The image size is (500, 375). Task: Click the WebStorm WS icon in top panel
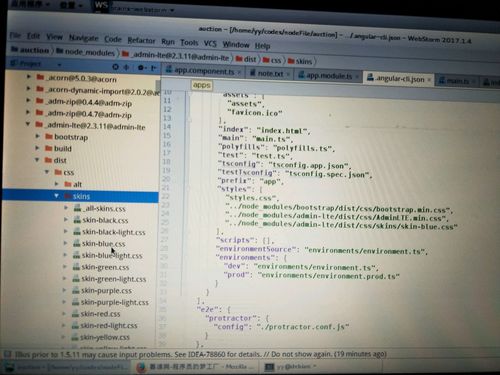(x=101, y=5)
